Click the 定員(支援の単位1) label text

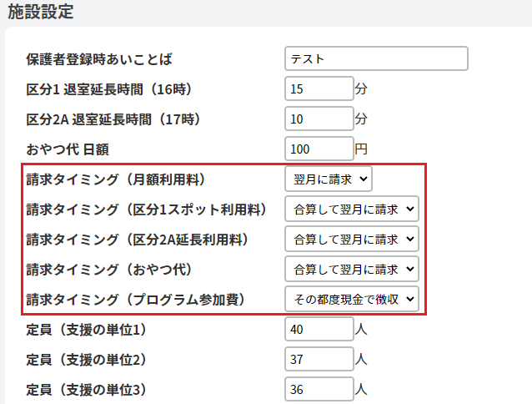pos(87,330)
